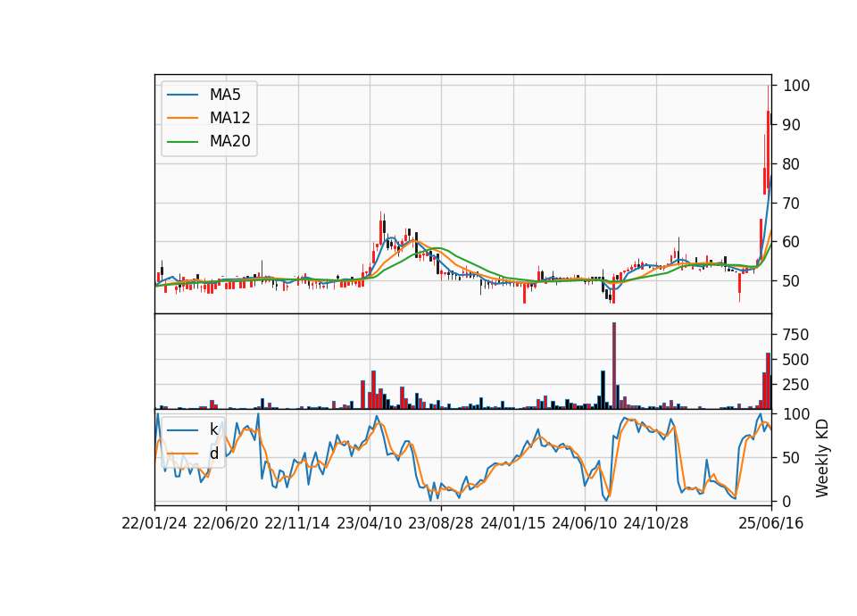Screen dimensions: 857x616
Task: Click the tallest volume bar near 875
Action: [x=614, y=366]
